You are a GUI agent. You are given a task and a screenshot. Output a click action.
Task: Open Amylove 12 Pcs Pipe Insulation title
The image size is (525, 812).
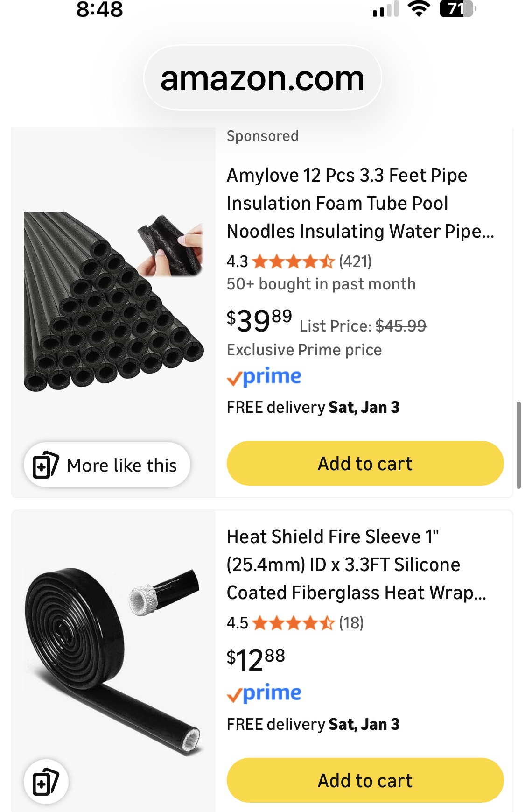(359, 203)
